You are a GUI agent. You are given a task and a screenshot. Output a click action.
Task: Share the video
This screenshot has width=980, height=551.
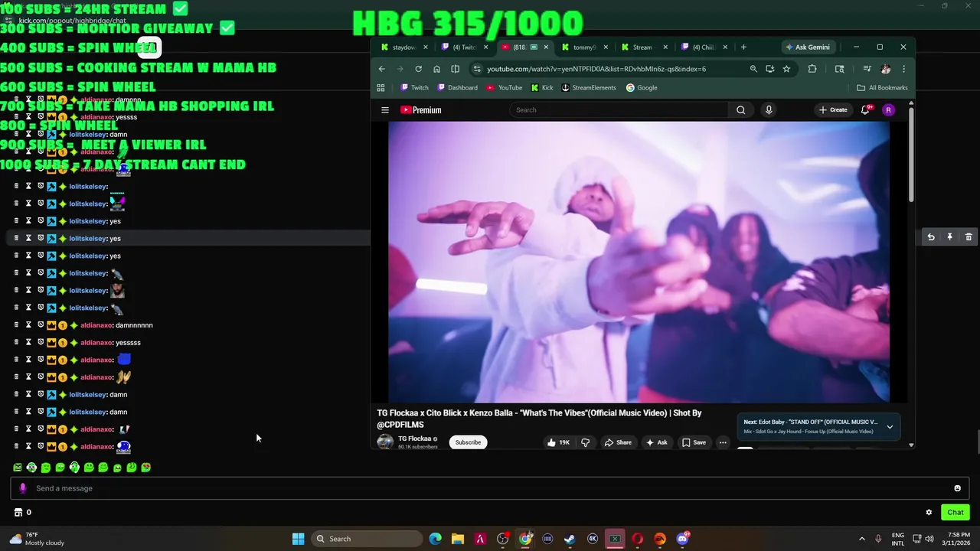tap(618, 442)
